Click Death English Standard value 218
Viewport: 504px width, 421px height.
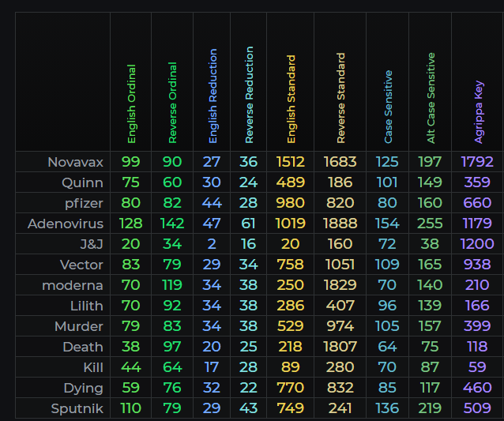[x=291, y=347]
